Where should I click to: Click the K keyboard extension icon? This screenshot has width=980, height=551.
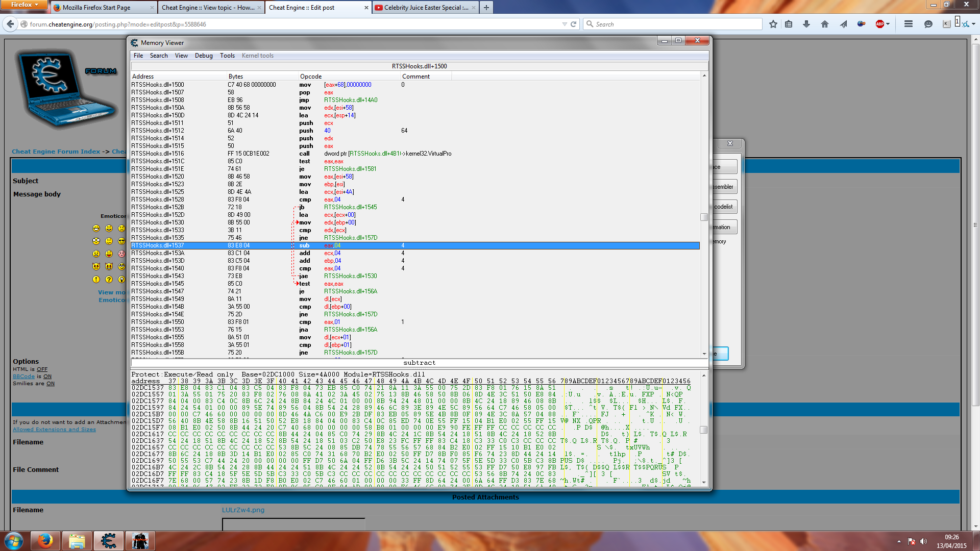pyautogui.click(x=946, y=24)
